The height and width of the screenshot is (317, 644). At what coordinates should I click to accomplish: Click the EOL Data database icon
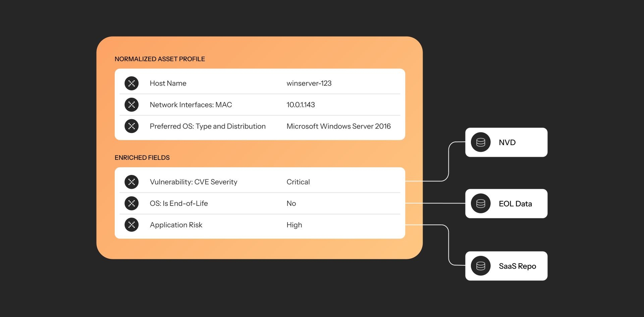point(481,203)
